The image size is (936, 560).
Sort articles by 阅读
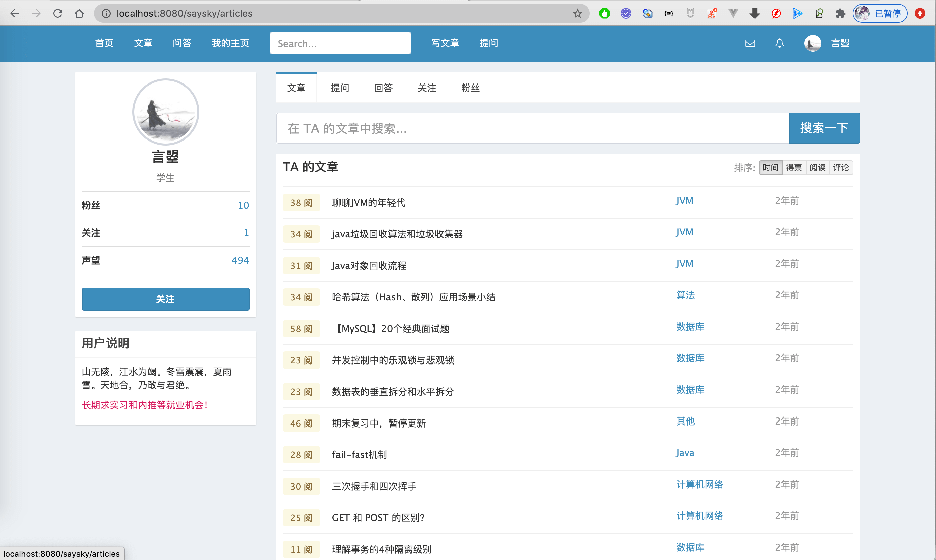[818, 168]
